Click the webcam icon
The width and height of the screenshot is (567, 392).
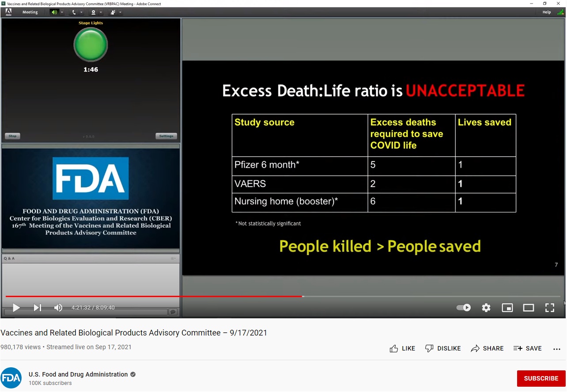(x=94, y=12)
